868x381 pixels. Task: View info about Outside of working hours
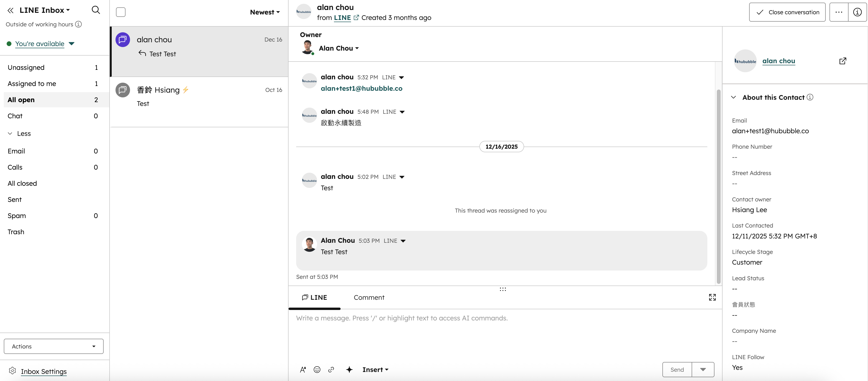click(78, 24)
